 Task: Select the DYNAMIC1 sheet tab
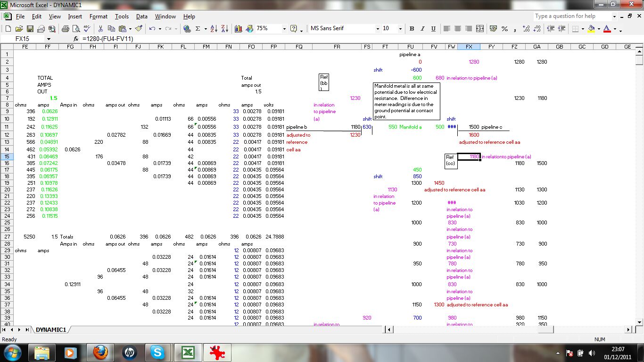point(51,329)
